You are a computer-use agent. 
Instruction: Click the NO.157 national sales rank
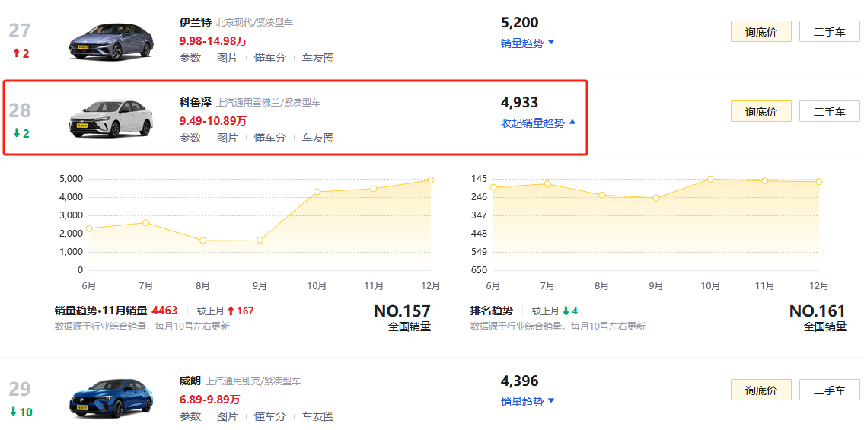402,311
